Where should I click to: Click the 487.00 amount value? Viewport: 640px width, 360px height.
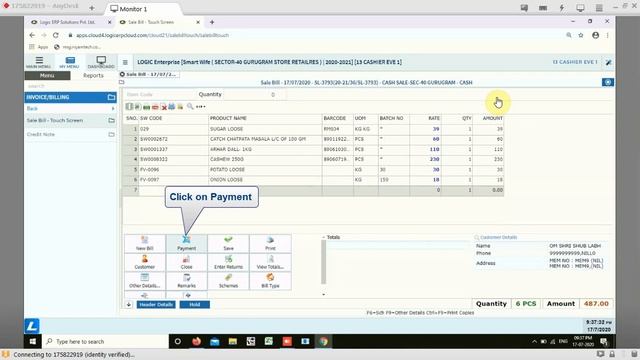(596, 304)
